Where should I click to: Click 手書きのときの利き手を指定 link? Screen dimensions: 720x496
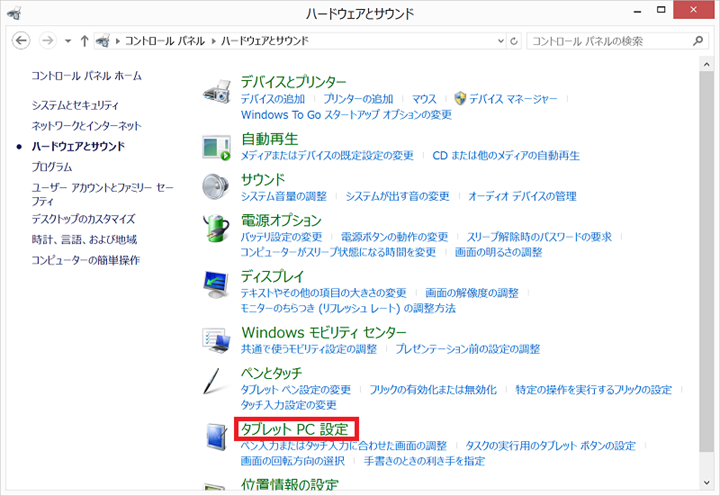coord(424,461)
